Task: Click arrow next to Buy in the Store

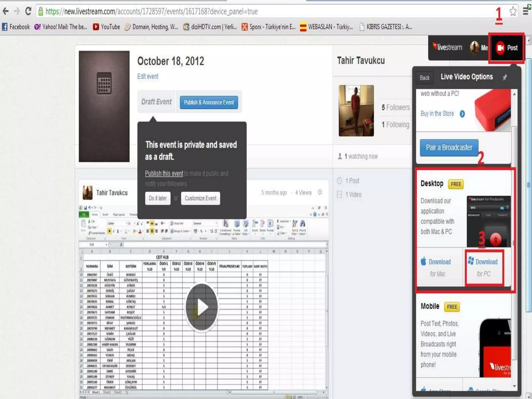Action: coord(462,114)
